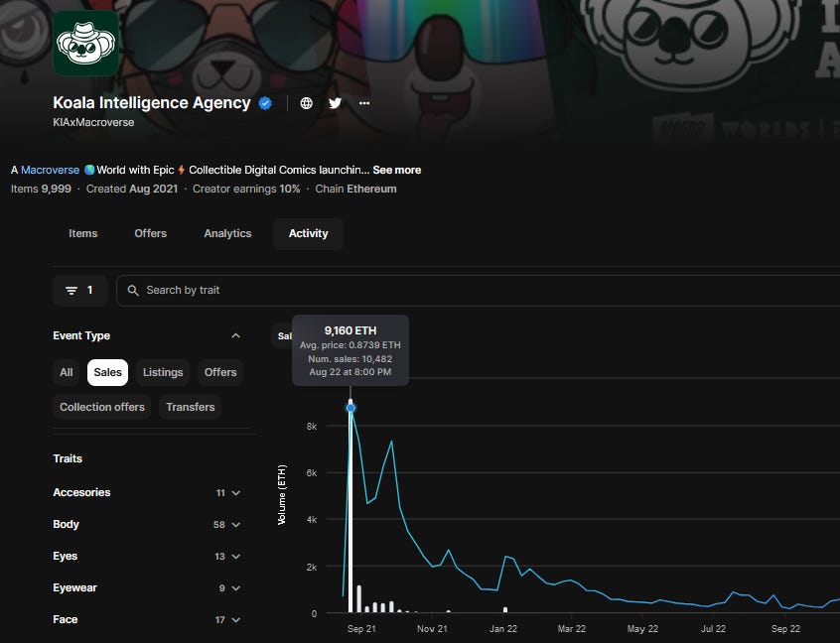Click the Avg. price 0.8739 ETH line

pyautogui.click(x=350, y=345)
